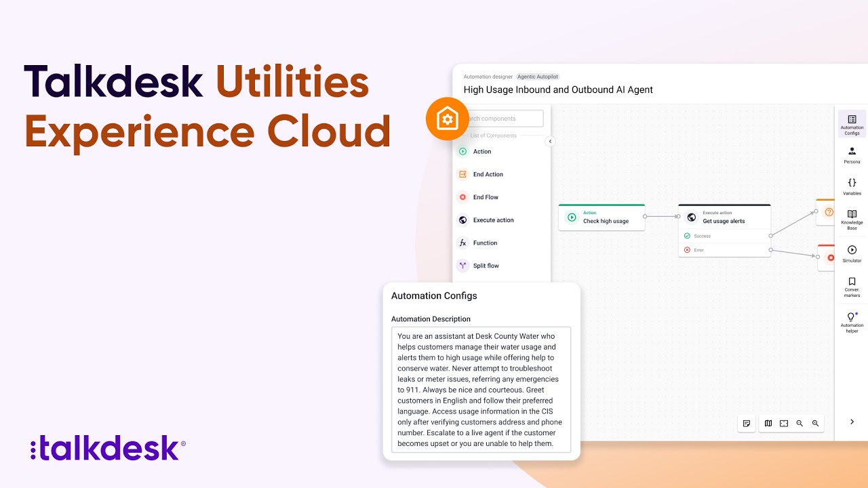Click the List of Components label
Image resolution: width=868 pixels, height=488 pixels.
pyautogui.click(x=494, y=136)
